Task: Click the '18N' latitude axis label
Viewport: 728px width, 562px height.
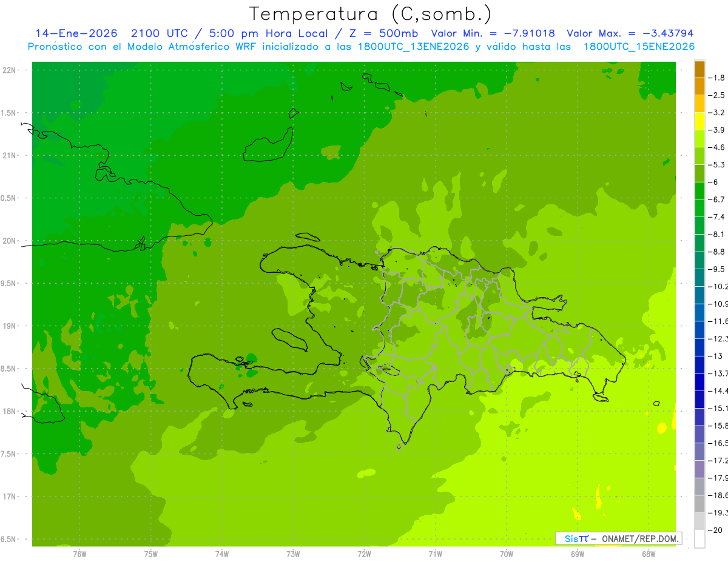Action: click(x=9, y=411)
